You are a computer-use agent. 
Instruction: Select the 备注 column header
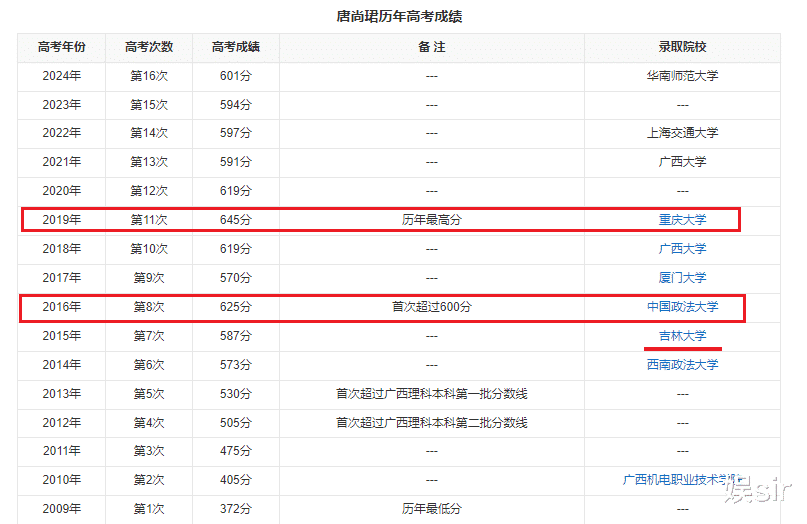[x=432, y=47]
